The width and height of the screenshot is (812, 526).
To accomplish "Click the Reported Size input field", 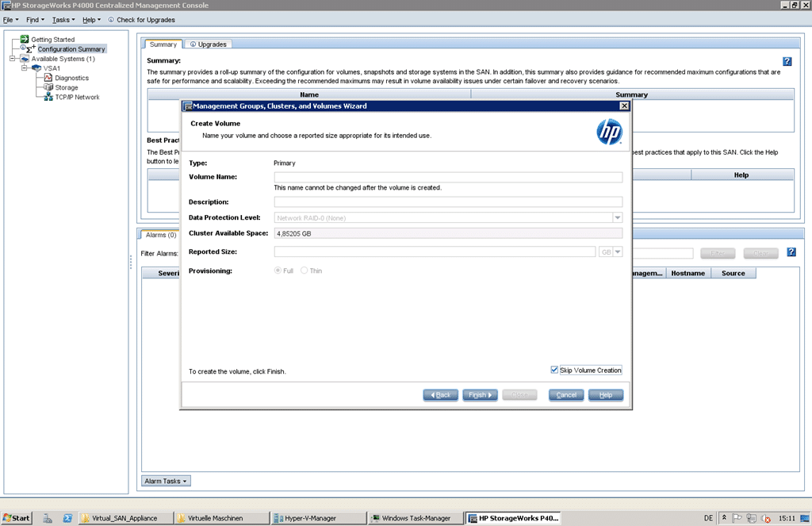I will tap(435, 251).
